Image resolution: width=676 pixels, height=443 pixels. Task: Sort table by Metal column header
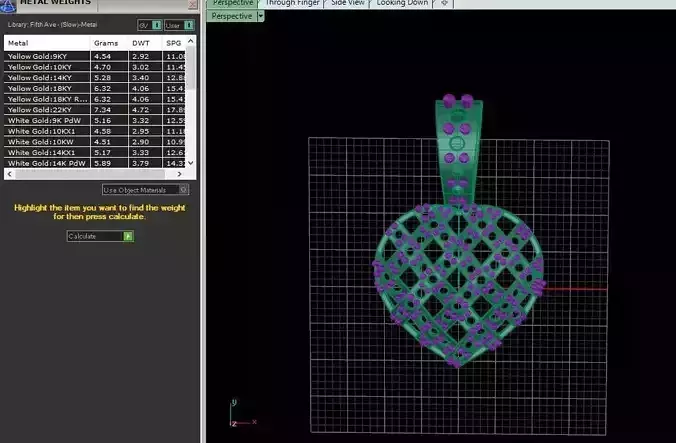pos(47,43)
